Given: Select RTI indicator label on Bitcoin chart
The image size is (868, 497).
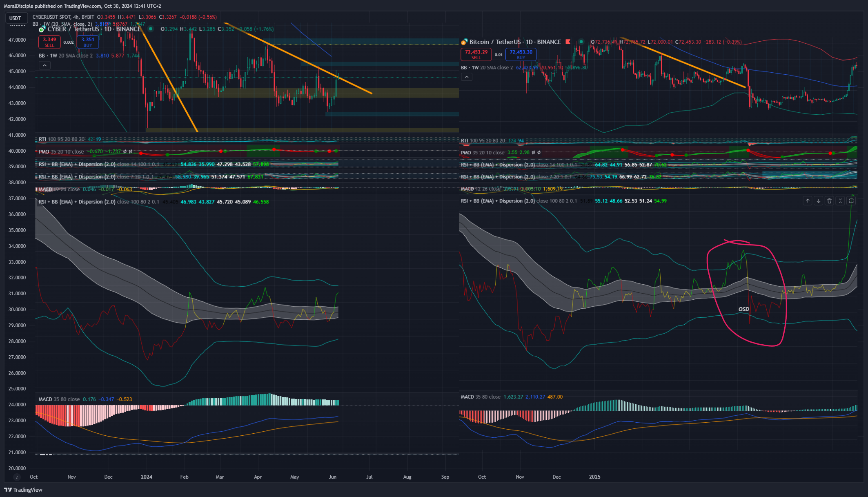Looking at the screenshot, I should click(x=483, y=140).
